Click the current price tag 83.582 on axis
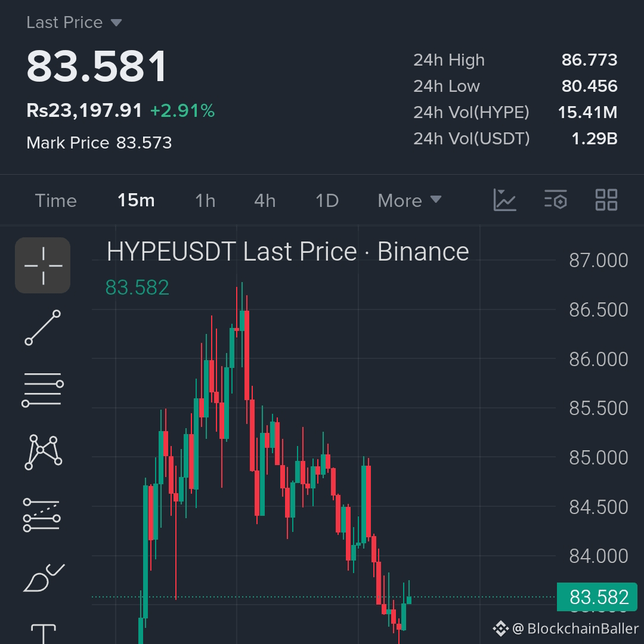This screenshot has width=644, height=644. pos(597,597)
